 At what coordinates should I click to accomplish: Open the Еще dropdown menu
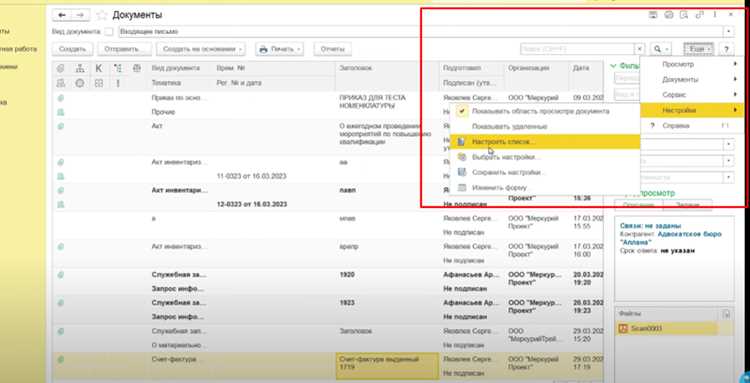(x=698, y=49)
